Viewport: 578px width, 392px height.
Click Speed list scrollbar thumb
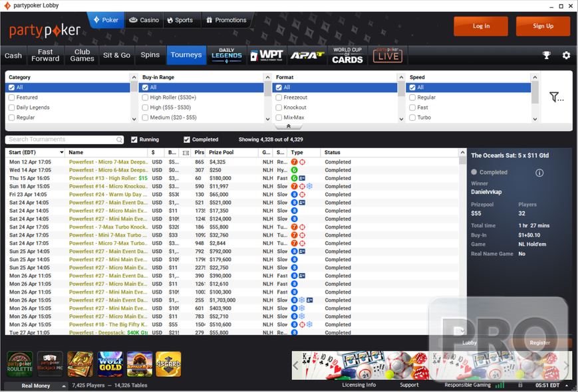535,93
